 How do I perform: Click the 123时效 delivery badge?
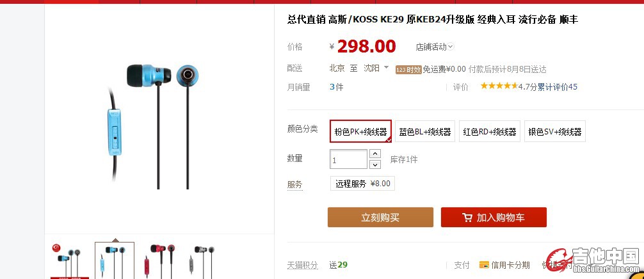[408, 69]
